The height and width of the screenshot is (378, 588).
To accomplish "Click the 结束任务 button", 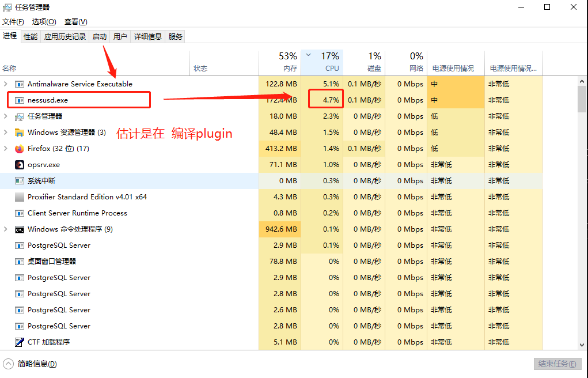I will click(557, 364).
